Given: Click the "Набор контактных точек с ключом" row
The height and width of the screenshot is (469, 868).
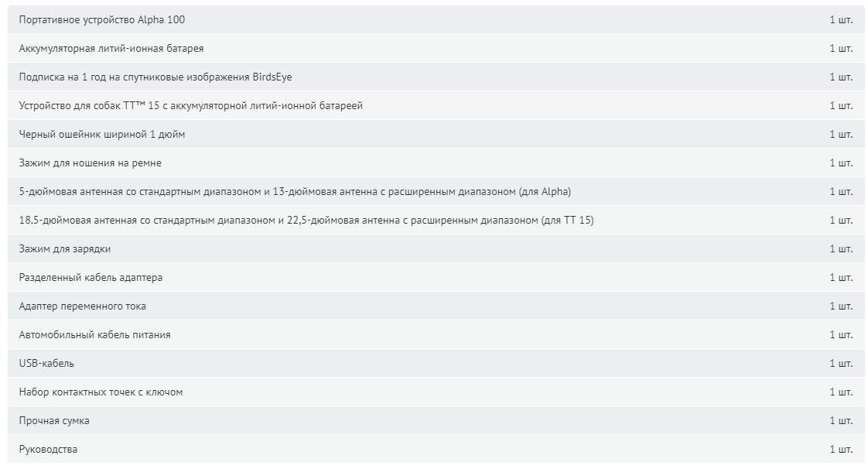Looking at the screenshot, I should click(436, 392).
